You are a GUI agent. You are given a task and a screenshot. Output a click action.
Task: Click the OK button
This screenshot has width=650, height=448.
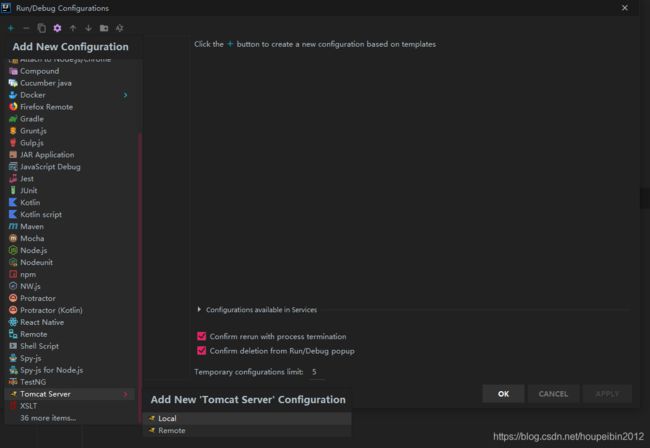click(503, 394)
